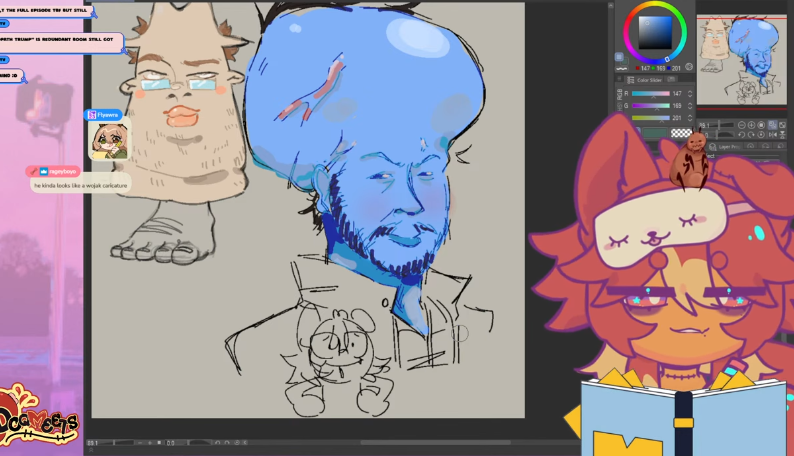Step the 201 value spinner
The height and width of the screenshot is (456, 794).
pos(690,118)
